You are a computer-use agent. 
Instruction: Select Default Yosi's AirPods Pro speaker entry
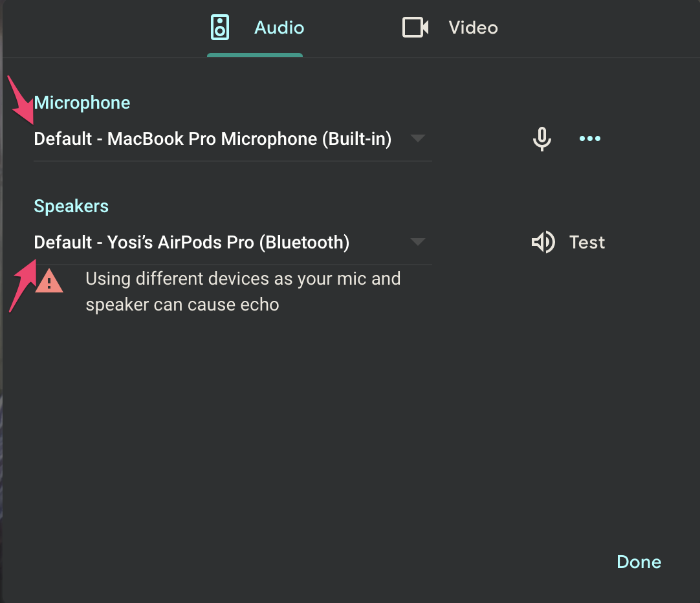[191, 242]
